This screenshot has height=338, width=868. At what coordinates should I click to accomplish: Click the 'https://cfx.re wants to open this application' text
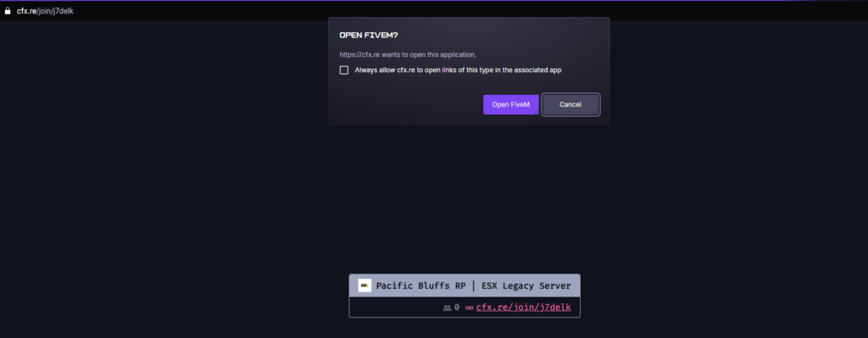pyautogui.click(x=408, y=55)
